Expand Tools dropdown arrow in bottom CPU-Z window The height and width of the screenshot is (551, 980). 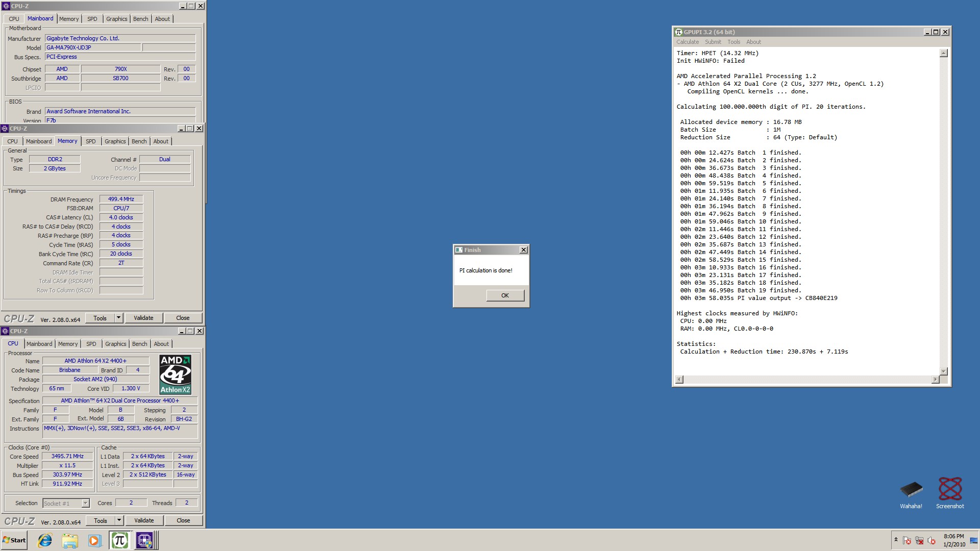point(119,520)
